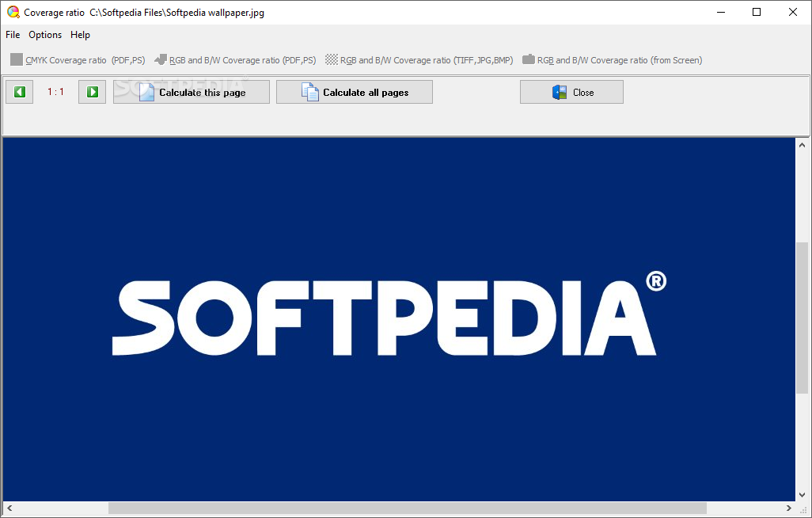812x518 pixels.
Task: Click the Calculate this page button
Action: 192,92
